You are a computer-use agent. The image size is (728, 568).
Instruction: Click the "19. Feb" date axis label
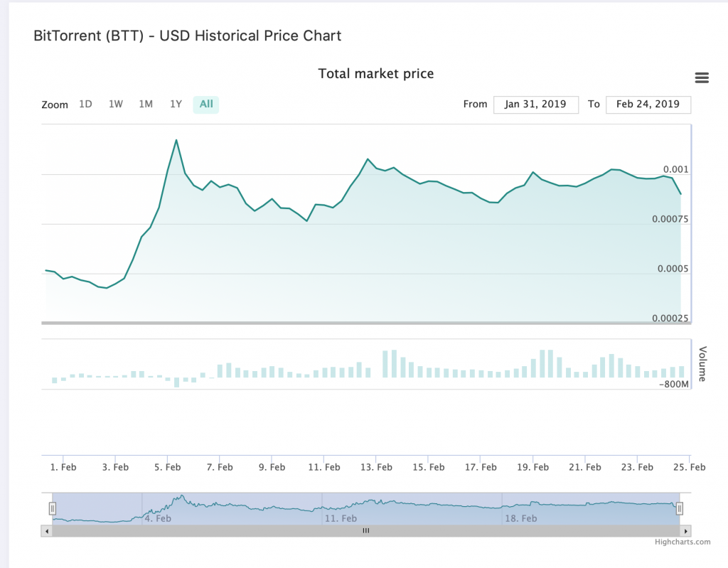pyautogui.click(x=532, y=467)
